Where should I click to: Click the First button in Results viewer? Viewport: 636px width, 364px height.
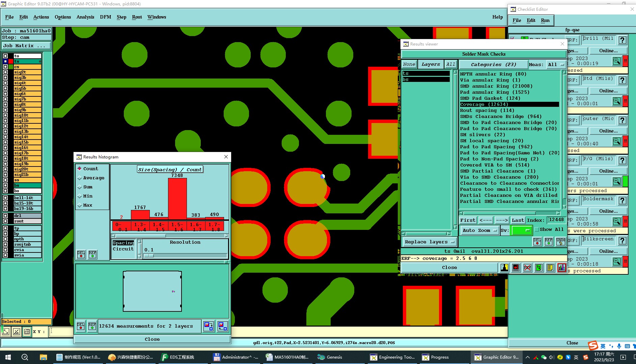[468, 220]
